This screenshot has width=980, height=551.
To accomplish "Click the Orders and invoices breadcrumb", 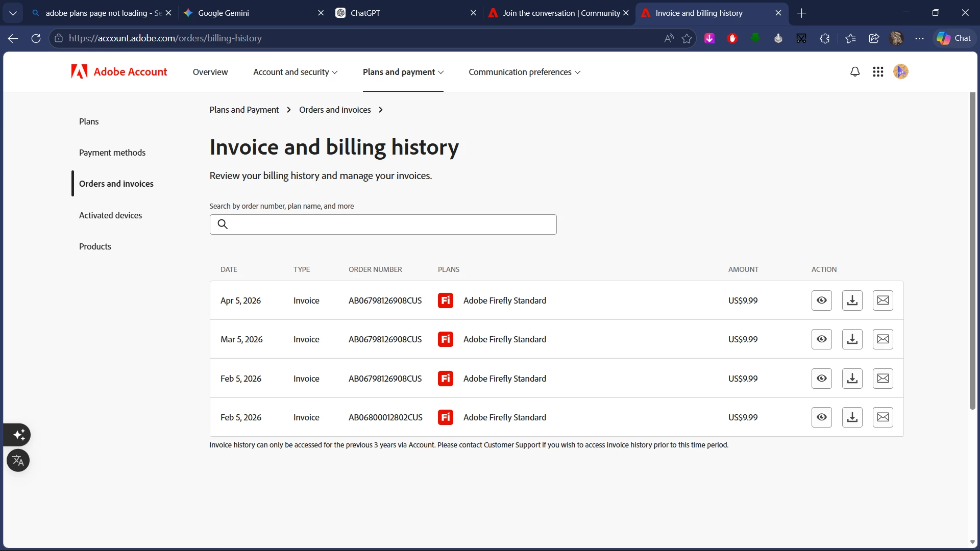I will pyautogui.click(x=335, y=110).
